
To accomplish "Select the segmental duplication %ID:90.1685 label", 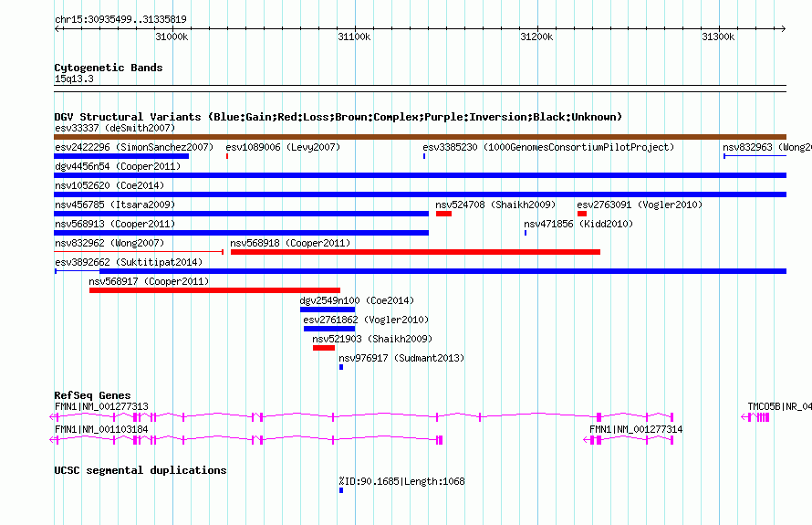I will pyautogui.click(x=401, y=481).
